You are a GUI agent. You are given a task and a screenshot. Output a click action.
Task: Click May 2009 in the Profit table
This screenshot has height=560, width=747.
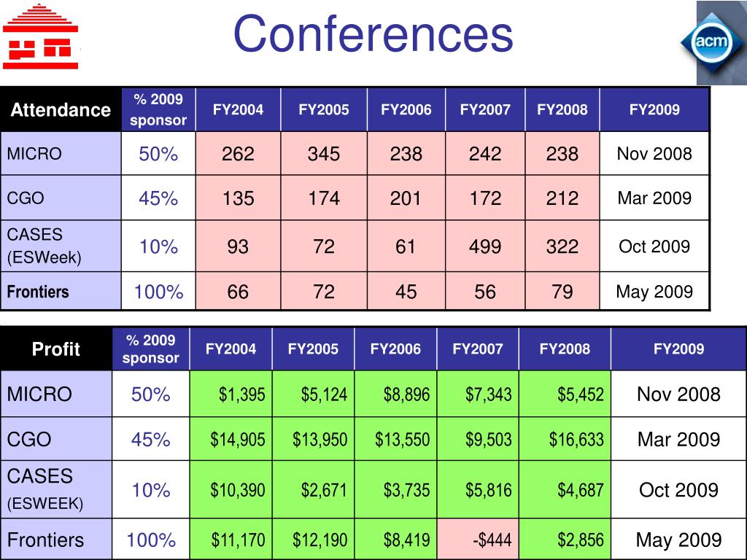(x=678, y=539)
